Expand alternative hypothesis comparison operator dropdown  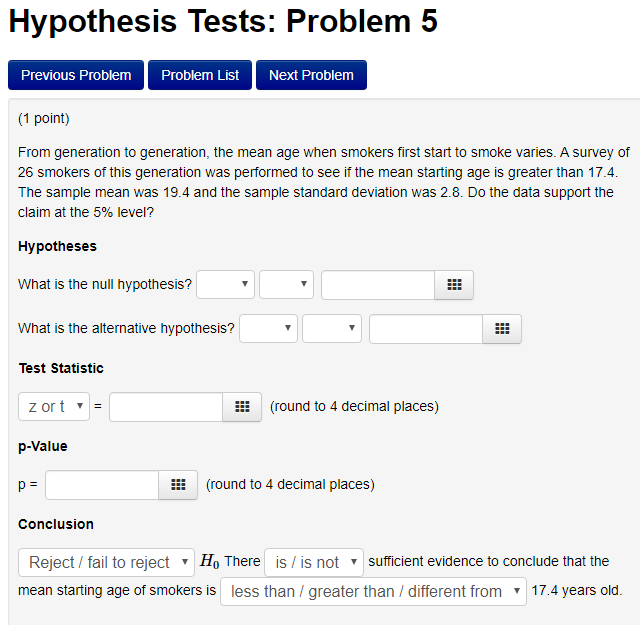pos(332,328)
